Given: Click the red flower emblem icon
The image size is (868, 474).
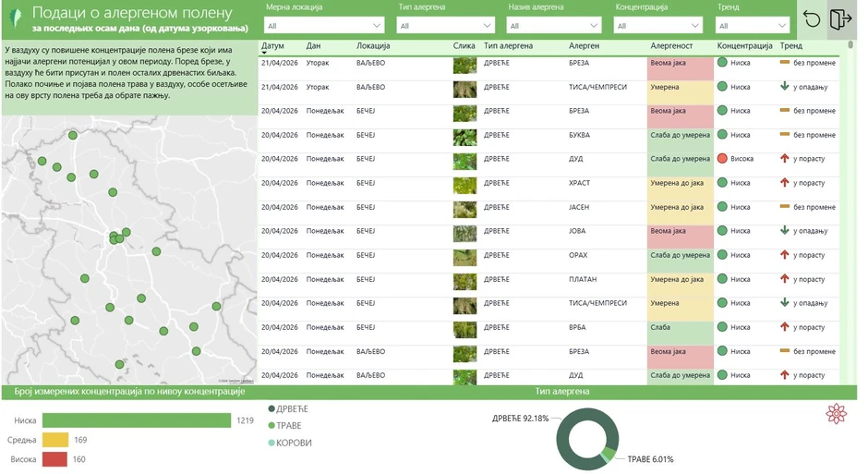Looking at the screenshot, I should pyautogui.click(x=836, y=414).
